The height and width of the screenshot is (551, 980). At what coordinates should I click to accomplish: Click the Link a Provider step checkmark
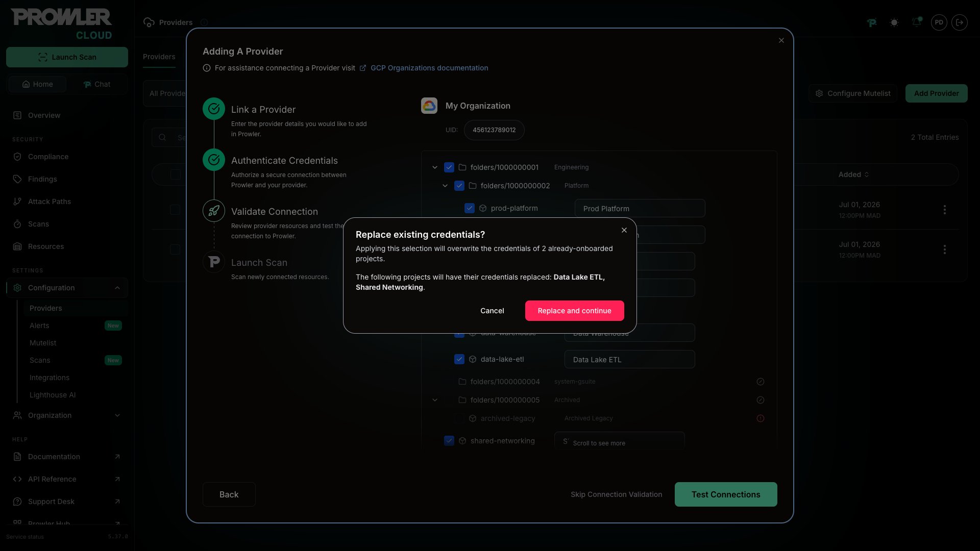(214, 109)
